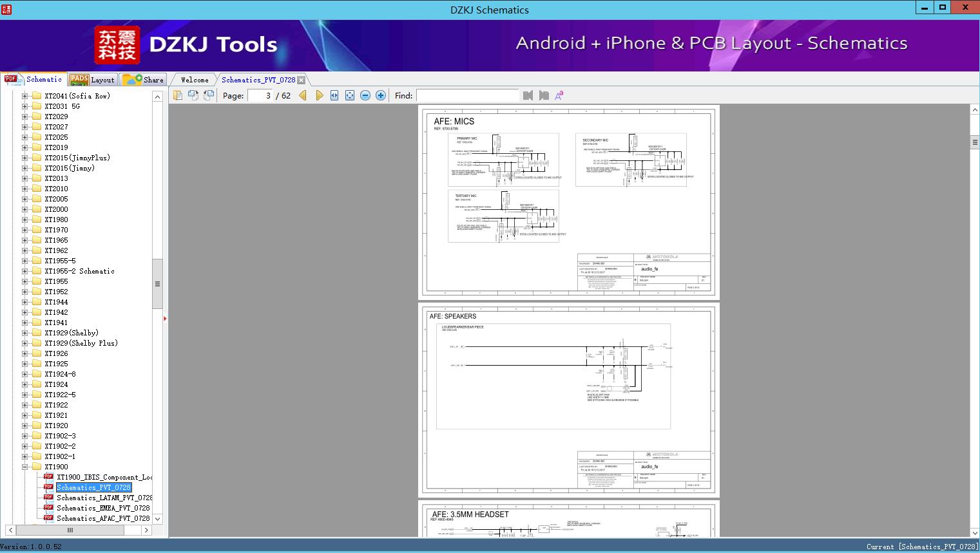Click the tree's horizontal scroll right arrow
The width and height of the screenshot is (980, 553).
click(146, 530)
